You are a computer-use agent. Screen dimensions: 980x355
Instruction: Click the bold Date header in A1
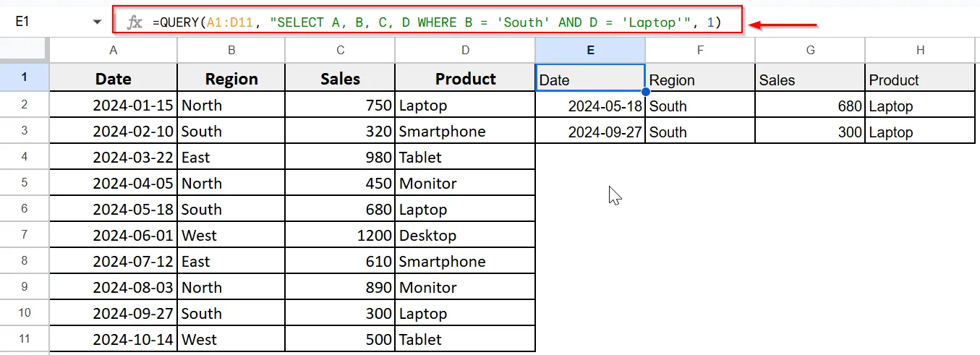pos(114,79)
